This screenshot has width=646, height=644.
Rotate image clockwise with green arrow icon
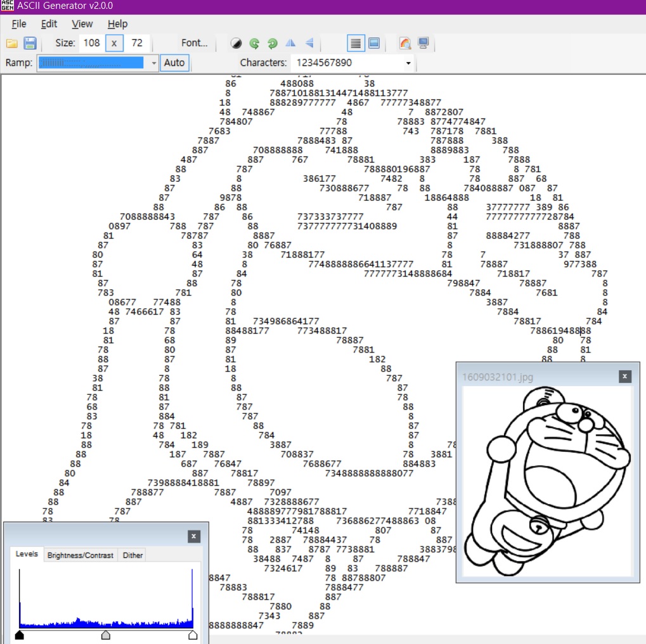(273, 43)
